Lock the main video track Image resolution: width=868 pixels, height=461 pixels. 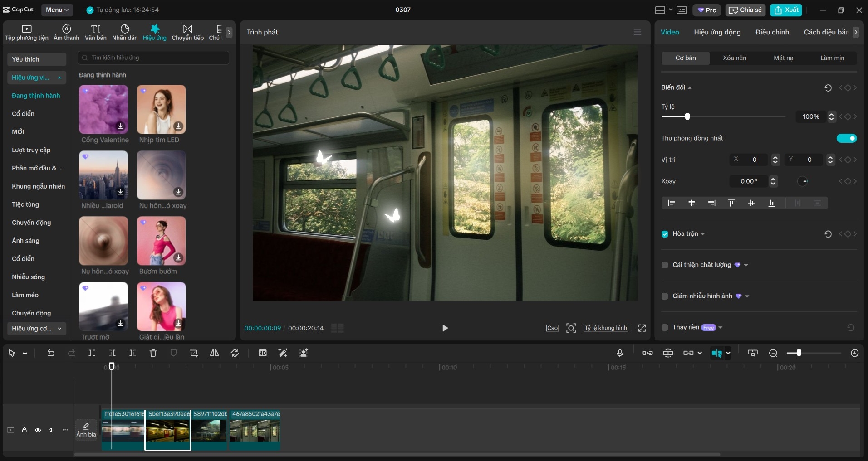(x=25, y=430)
